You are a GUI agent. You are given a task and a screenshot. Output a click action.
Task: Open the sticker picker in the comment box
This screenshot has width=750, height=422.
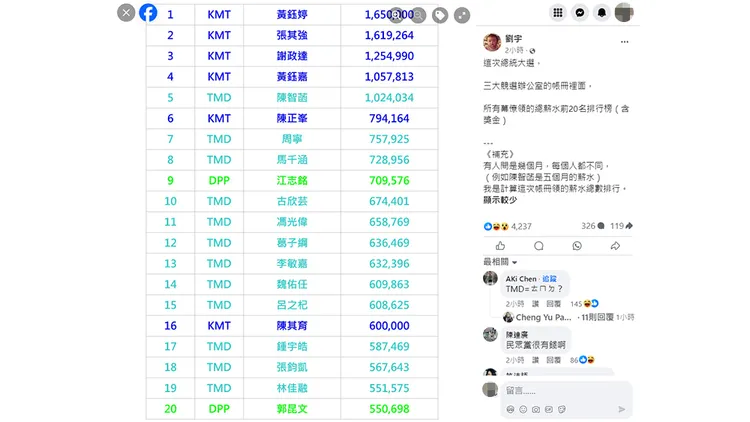[562, 409]
